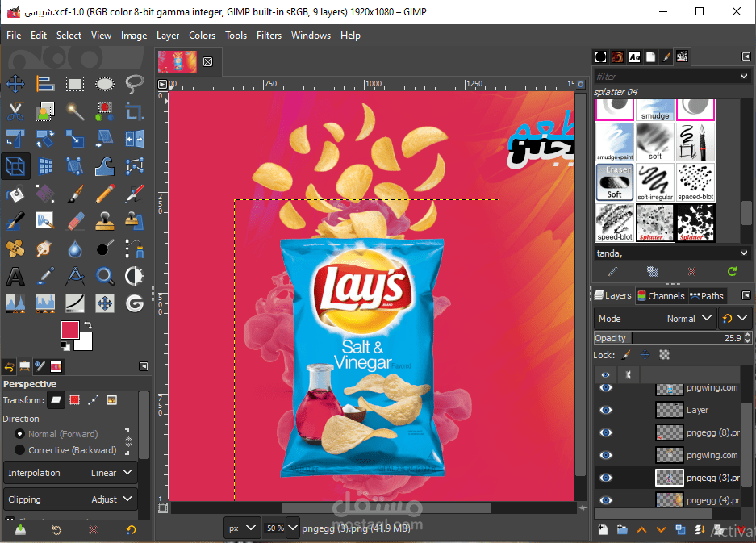Select the Move tool
The width and height of the screenshot is (756, 543).
[x=15, y=84]
